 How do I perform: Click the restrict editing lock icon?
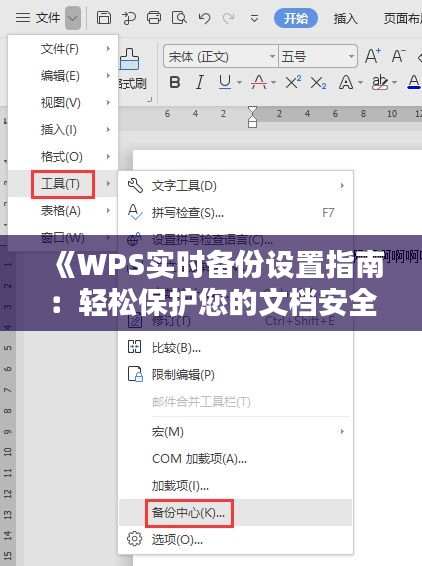click(x=135, y=374)
